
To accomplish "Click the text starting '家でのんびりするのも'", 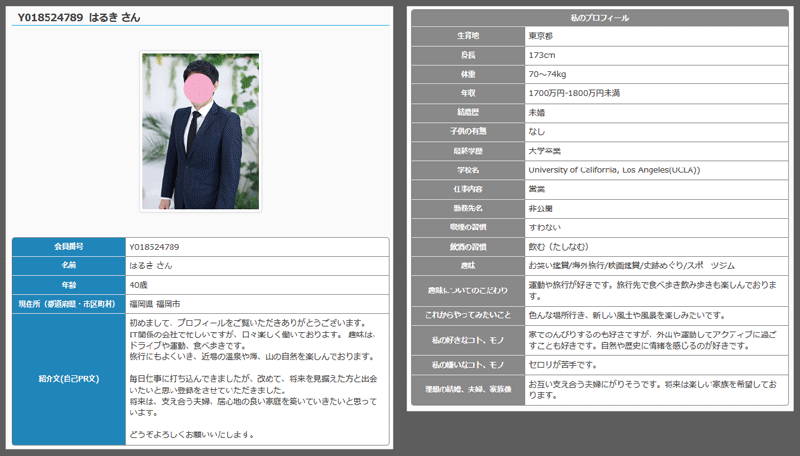I will [x=653, y=340].
